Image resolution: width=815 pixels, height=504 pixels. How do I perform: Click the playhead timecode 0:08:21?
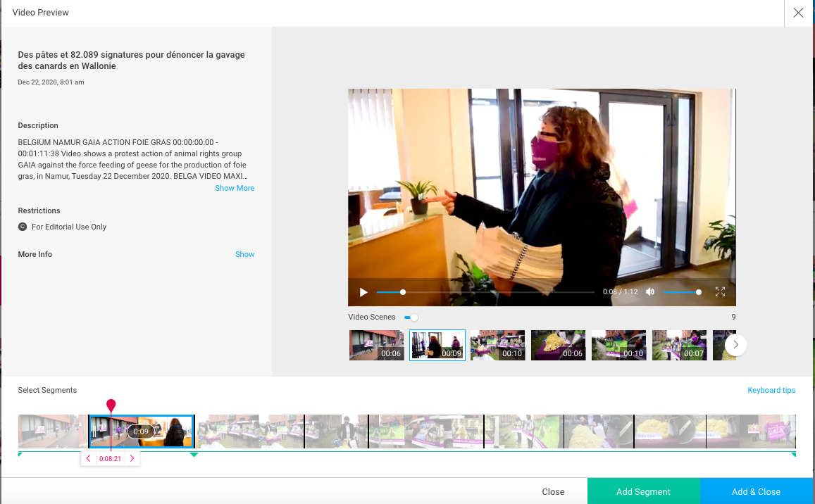(x=110, y=458)
